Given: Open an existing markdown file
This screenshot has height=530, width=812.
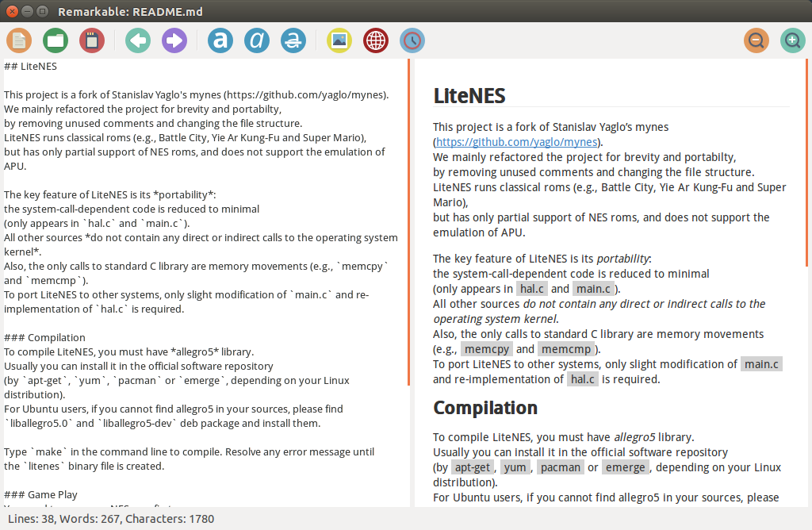Looking at the screenshot, I should tap(55, 40).
